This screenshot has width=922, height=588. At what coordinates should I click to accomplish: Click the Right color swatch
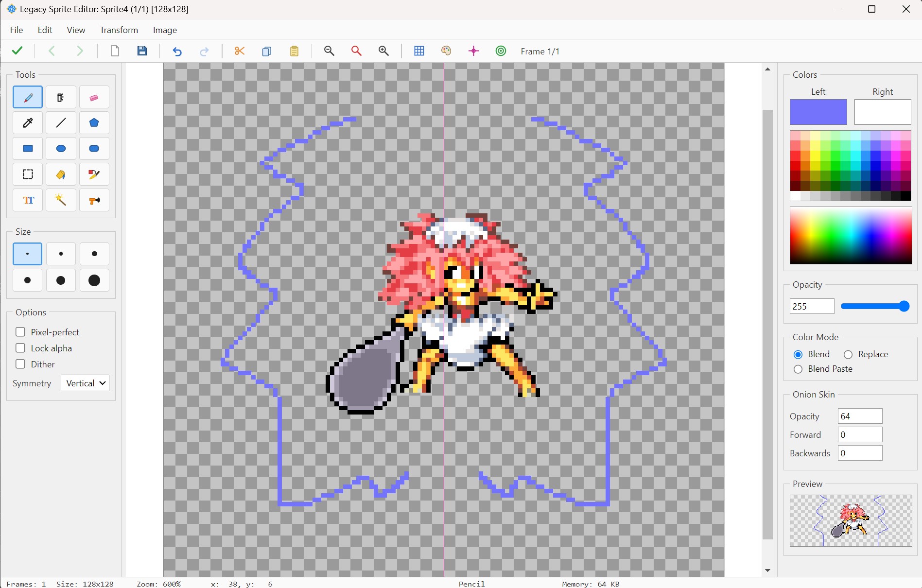pyautogui.click(x=883, y=112)
